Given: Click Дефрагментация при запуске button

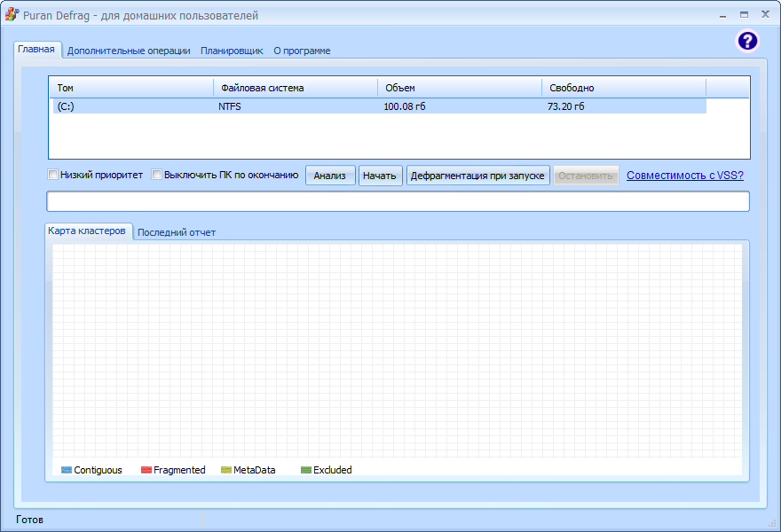Looking at the screenshot, I should [x=477, y=176].
